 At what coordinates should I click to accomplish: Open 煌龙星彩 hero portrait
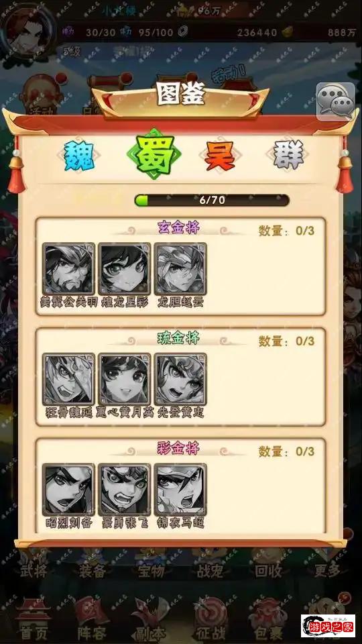coord(125,269)
